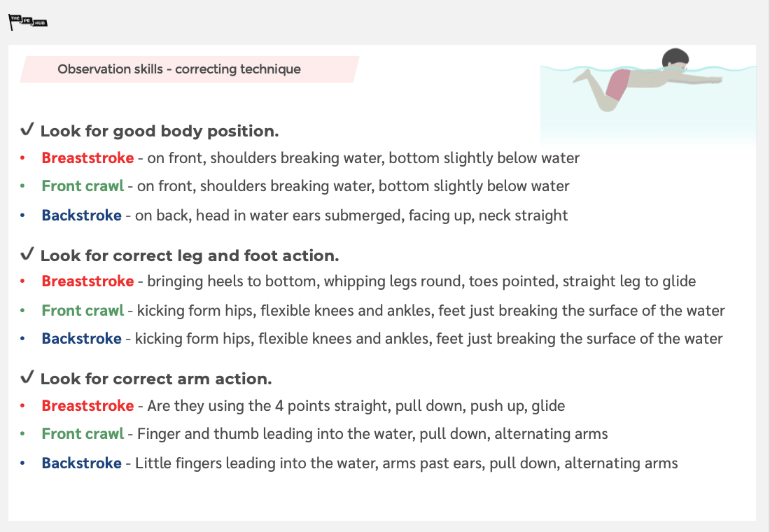Click red Breaststroke label under body position

coord(87,158)
